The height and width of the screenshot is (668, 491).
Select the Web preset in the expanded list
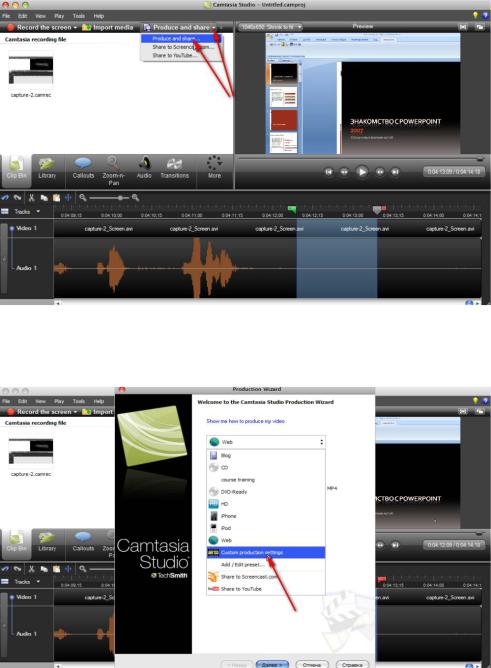click(266, 540)
